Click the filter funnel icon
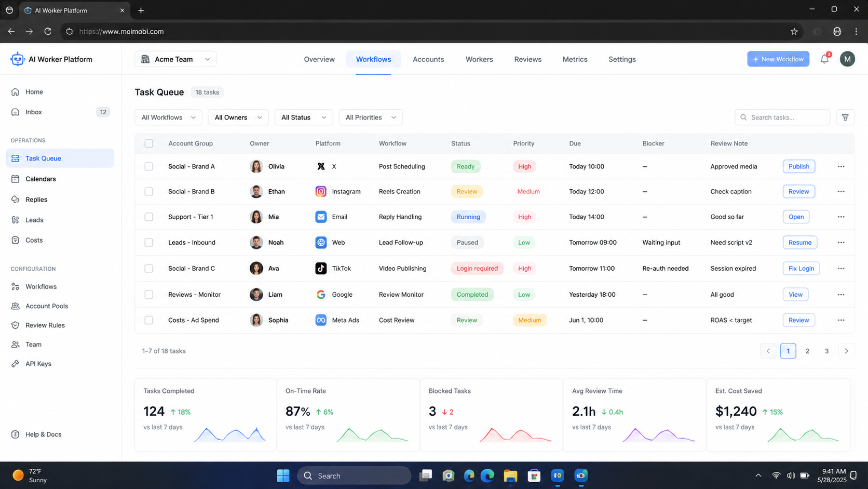Viewport: 868px width, 489px height. [x=845, y=117]
